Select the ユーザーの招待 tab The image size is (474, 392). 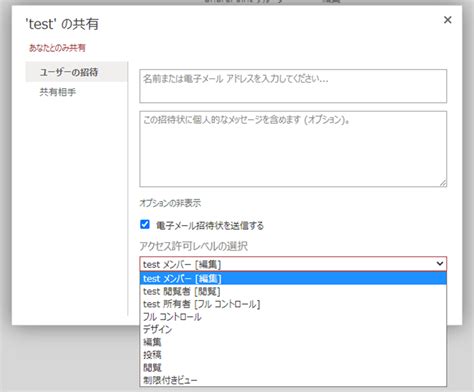[77, 72]
